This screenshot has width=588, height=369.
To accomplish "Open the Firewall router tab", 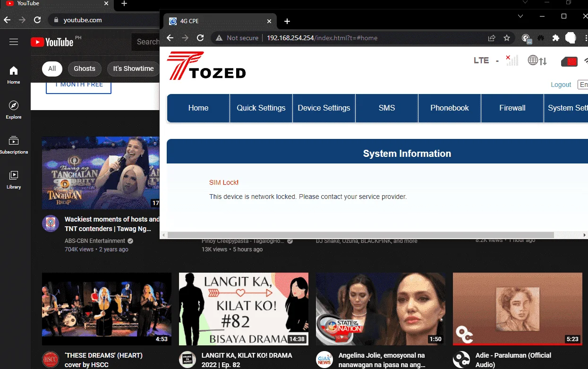I will (x=512, y=108).
